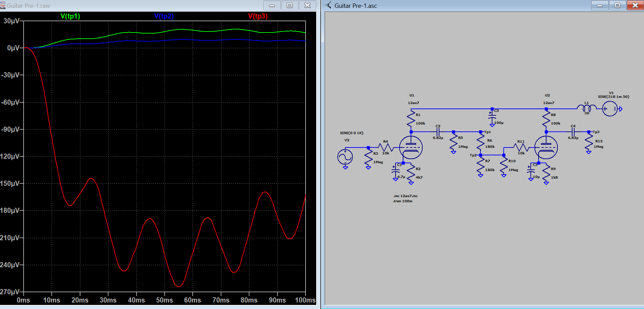Select resistor R6 180k
Viewport: 644px width, 309px height.
(x=480, y=142)
